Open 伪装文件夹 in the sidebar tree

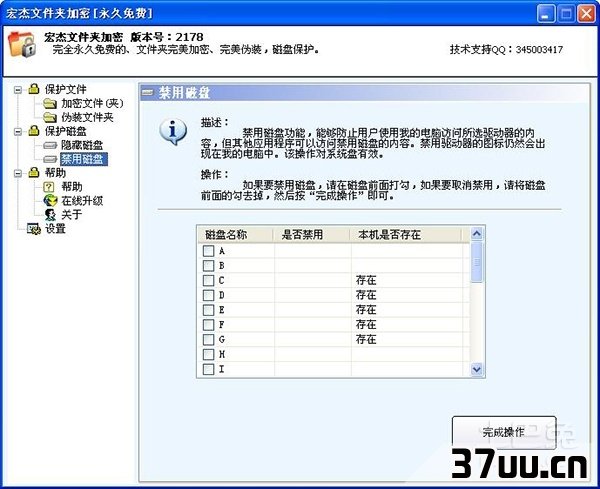coord(87,117)
